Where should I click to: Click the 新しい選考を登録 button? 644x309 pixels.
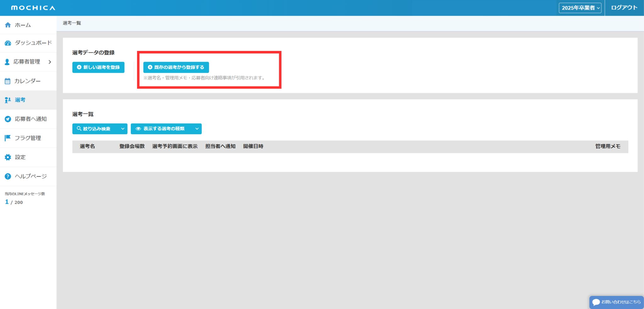98,67
